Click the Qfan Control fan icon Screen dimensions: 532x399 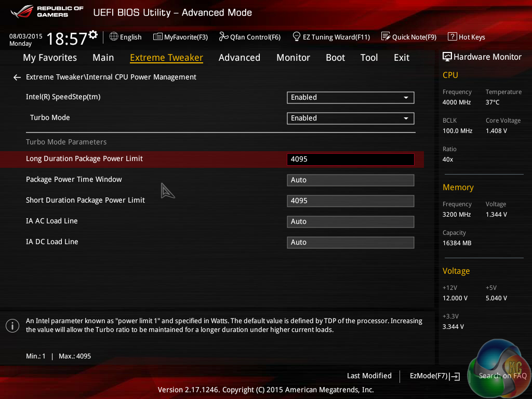pyautogui.click(x=223, y=36)
